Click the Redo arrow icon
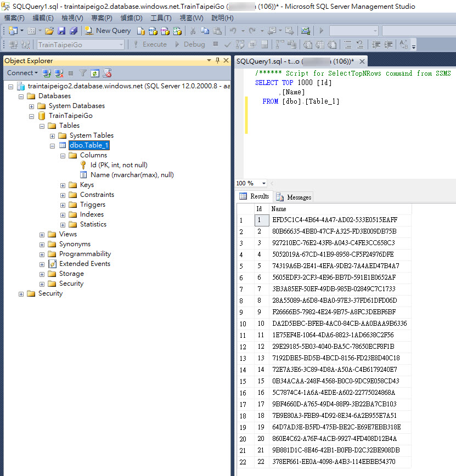The height and width of the screenshot is (476, 456). 252,31
